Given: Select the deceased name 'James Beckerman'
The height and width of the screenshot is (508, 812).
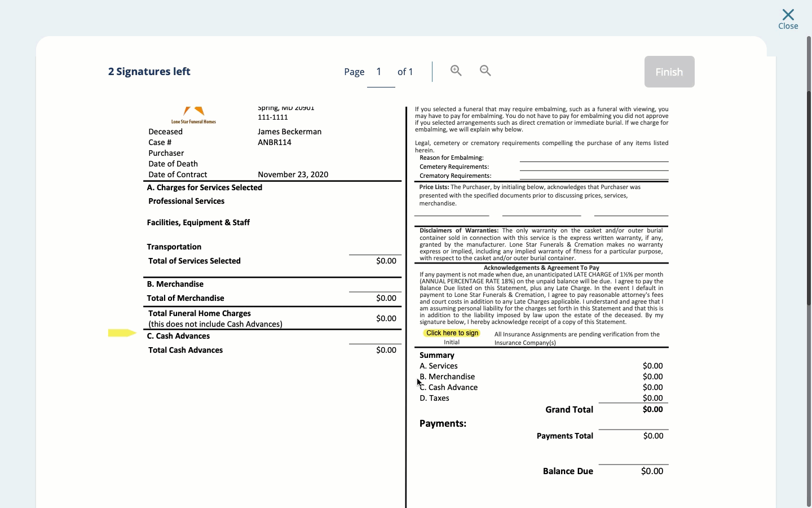Looking at the screenshot, I should click(x=290, y=132).
